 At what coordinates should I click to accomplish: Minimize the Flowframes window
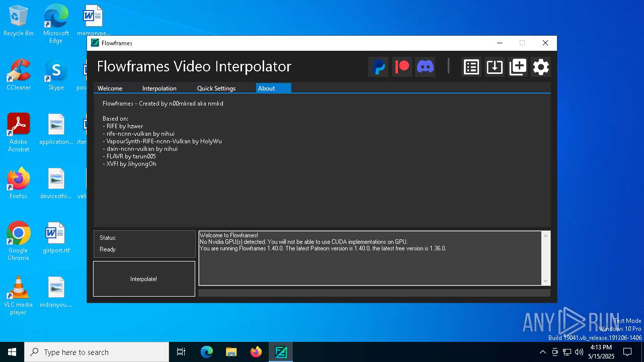coord(499,43)
